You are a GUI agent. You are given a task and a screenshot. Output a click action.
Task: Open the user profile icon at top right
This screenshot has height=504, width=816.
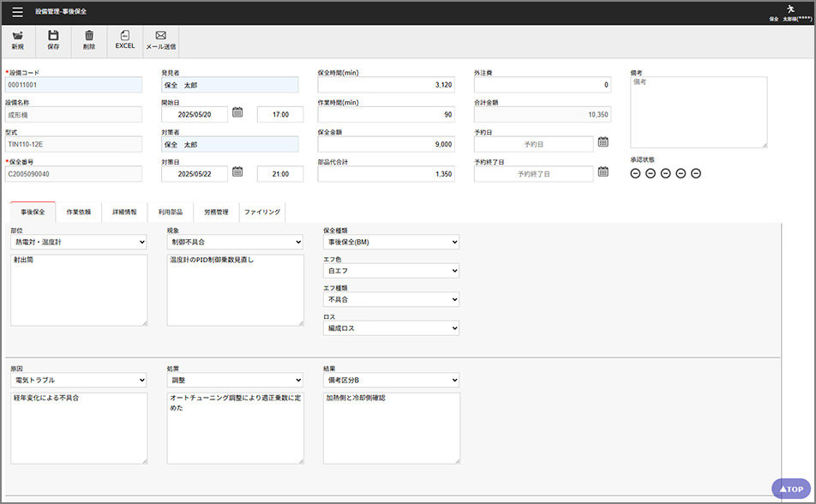tap(790, 9)
